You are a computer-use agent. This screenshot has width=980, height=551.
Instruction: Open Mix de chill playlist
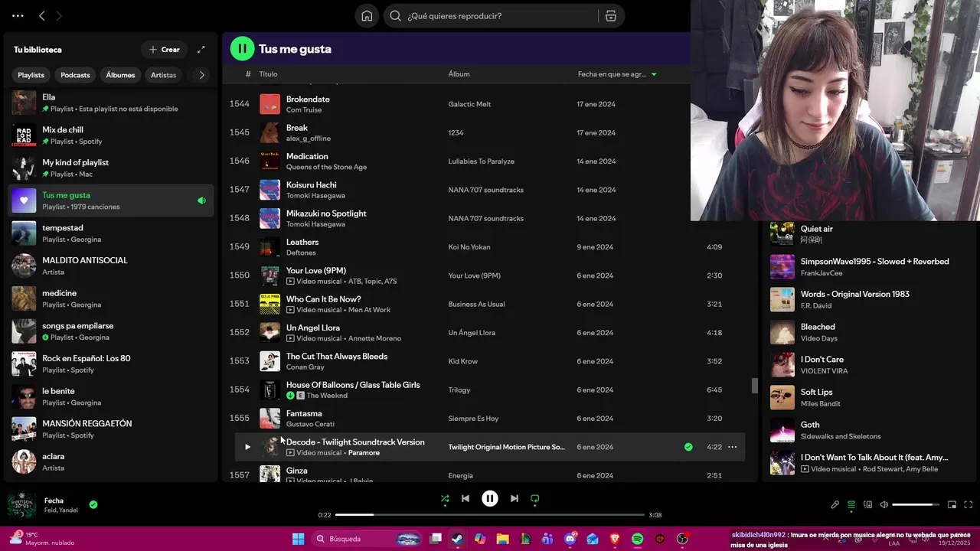111,135
